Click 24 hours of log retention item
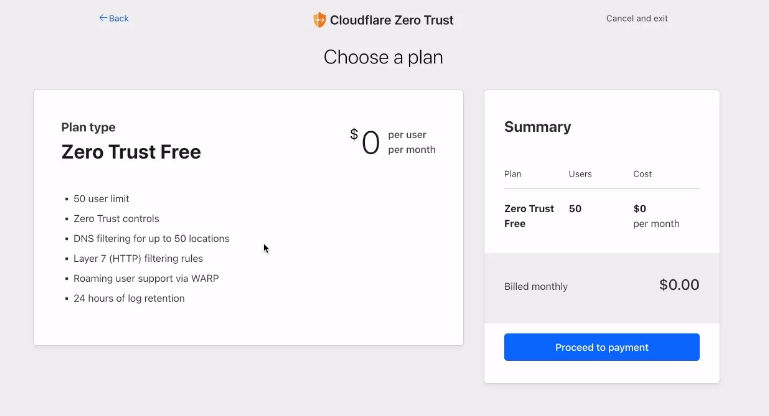This screenshot has height=416, width=769. tap(129, 298)
